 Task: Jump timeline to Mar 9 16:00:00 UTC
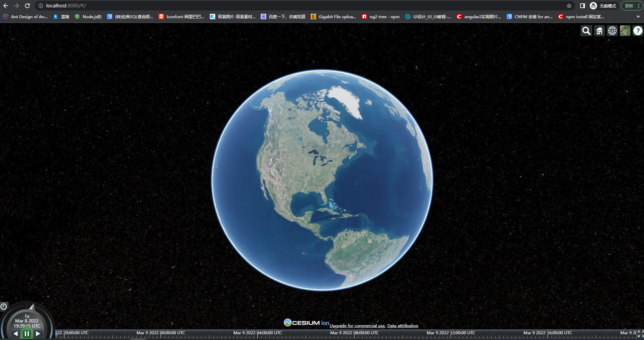pyautogui.click(x=548, y=333)
